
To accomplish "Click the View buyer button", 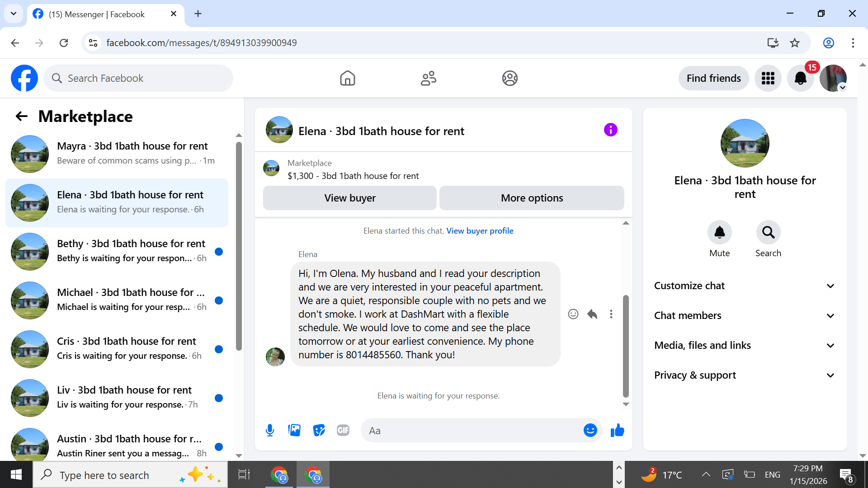I will [x=349, y=198].
